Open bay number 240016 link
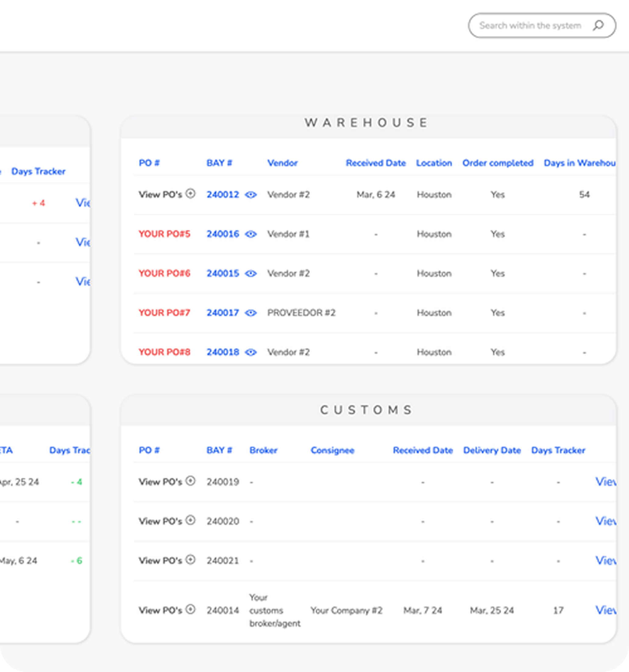 coord(223,234)
